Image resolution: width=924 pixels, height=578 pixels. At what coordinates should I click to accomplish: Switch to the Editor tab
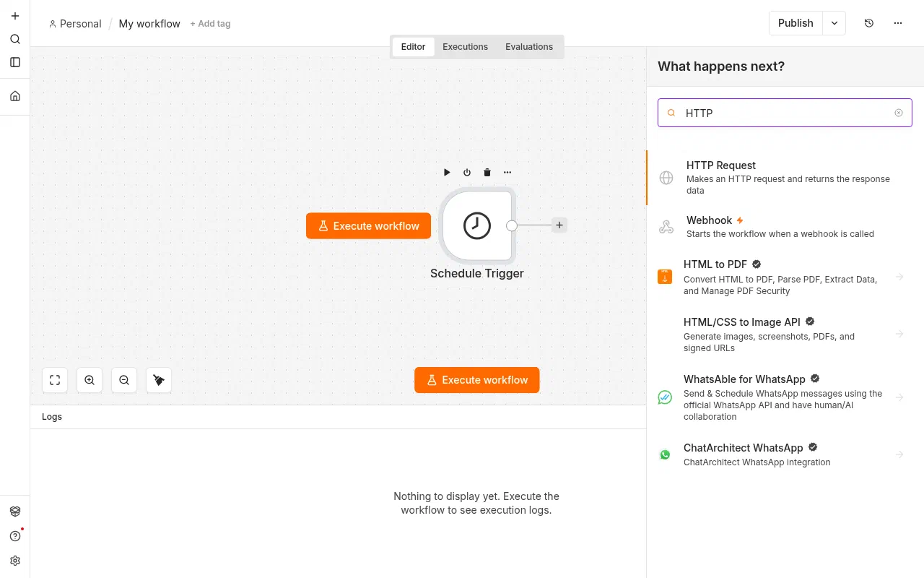(413, 47)
